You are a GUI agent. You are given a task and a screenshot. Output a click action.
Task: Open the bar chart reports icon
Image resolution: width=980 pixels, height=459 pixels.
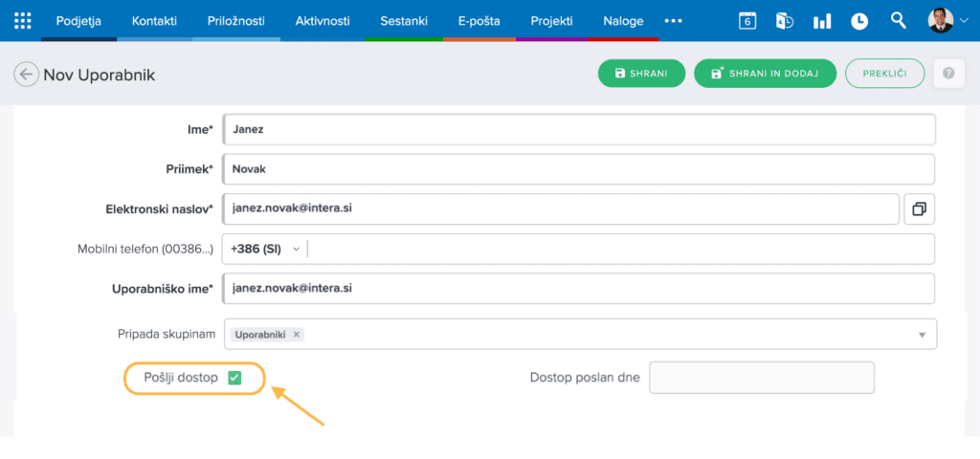point(821,20)
